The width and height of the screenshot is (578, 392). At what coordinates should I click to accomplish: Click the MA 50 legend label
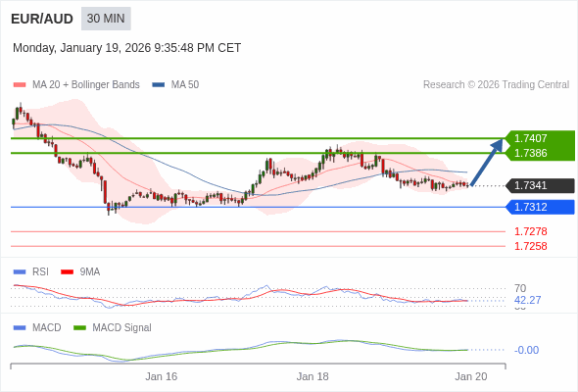coord(185,85)
